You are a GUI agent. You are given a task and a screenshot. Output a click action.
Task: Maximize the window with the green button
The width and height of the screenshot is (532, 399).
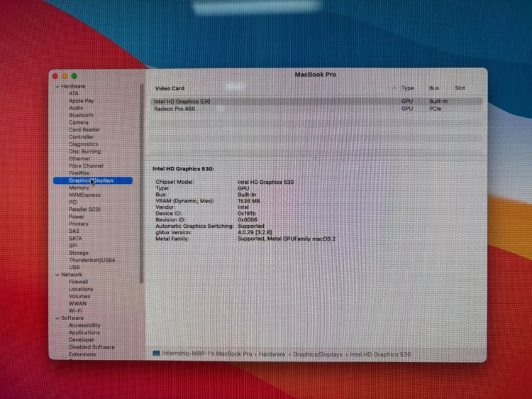point(74,76)
